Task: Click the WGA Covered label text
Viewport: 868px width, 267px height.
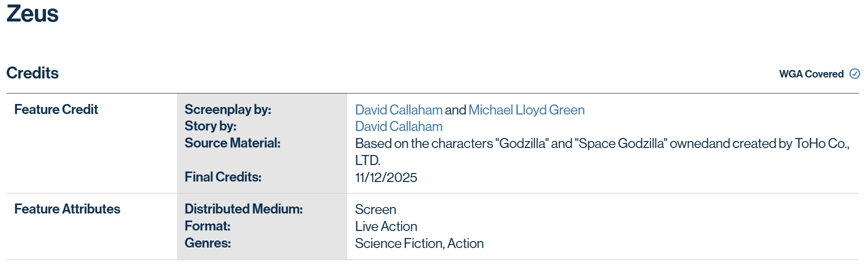Action: (811, 74)
